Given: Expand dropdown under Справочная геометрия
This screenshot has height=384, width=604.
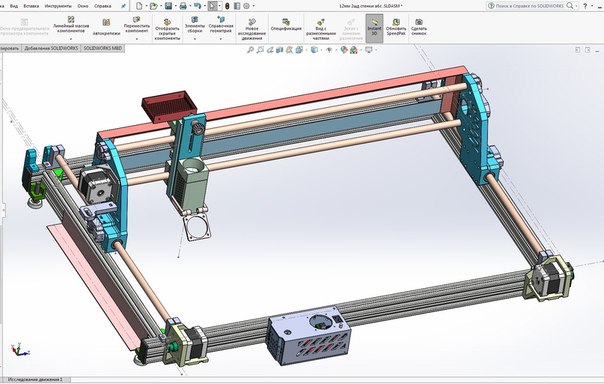Looking at the screenshot, I should click(x=221, y=39).
